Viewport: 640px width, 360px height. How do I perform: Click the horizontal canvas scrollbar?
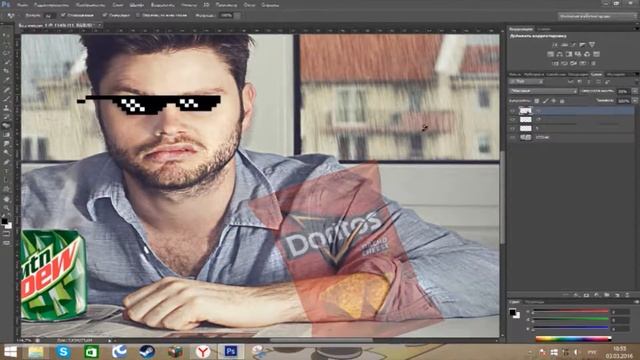click(x=321, y=340)
